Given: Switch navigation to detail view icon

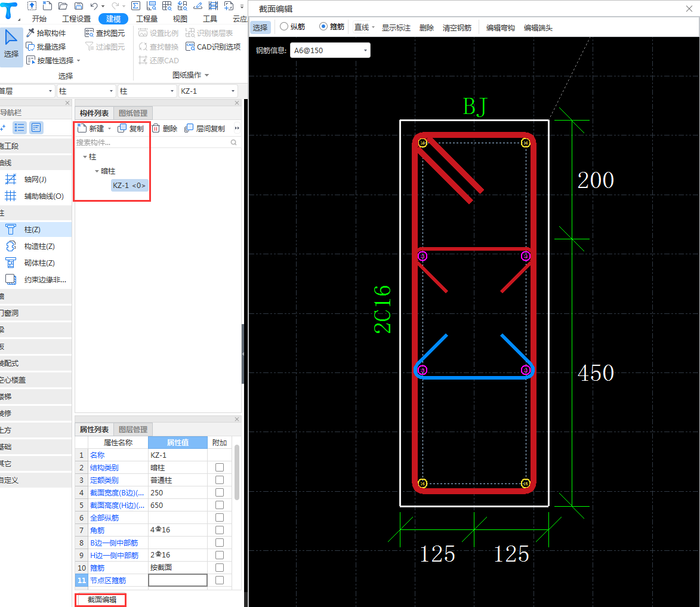Looking at the screenshot, I should tap(36, 128).
